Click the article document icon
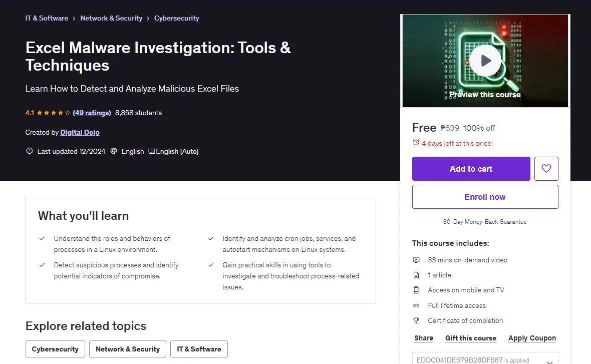 coord(416,275)
